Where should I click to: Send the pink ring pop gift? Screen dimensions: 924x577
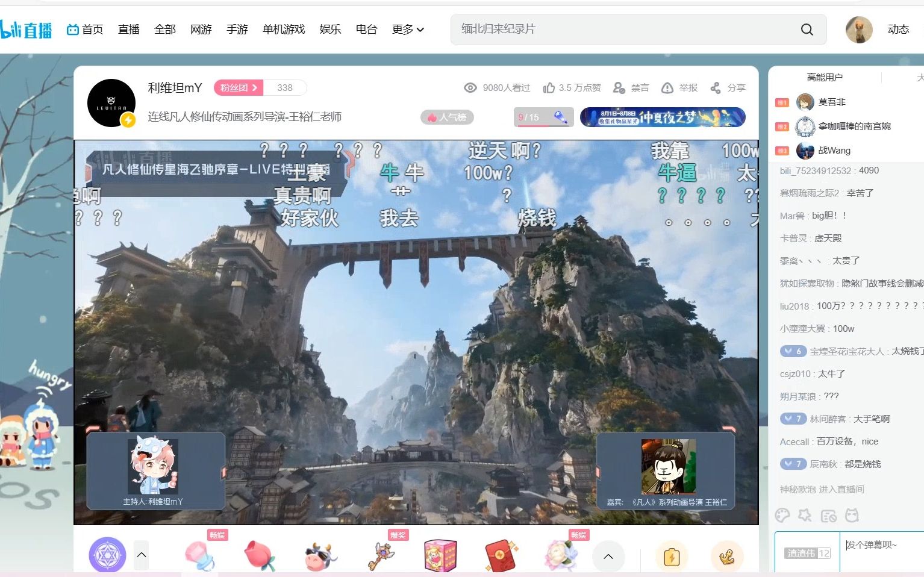click(200, 555)
